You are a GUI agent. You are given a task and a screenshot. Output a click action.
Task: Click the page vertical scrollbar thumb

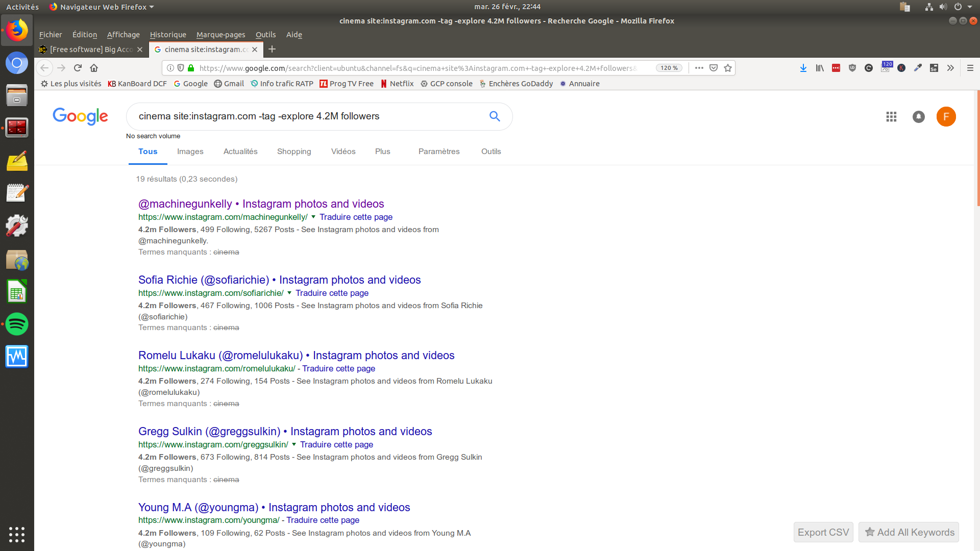978,148
